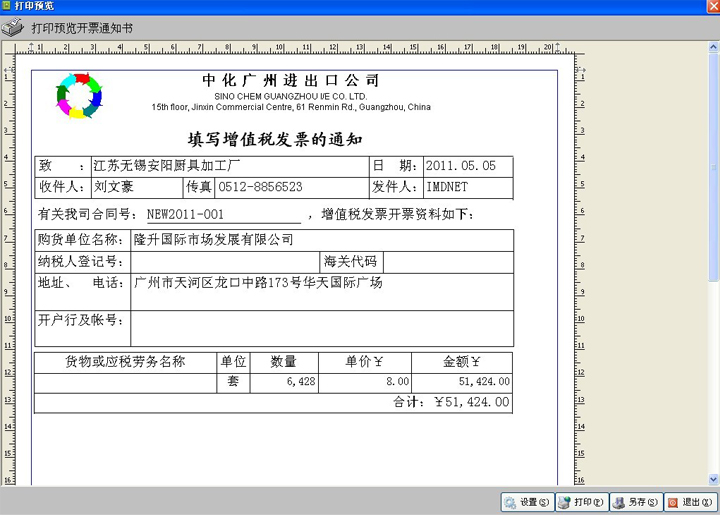Viewport: 720px width, 529px height.
Task: Click the vertical scrollbar thumb
Action: pos(713,167)
